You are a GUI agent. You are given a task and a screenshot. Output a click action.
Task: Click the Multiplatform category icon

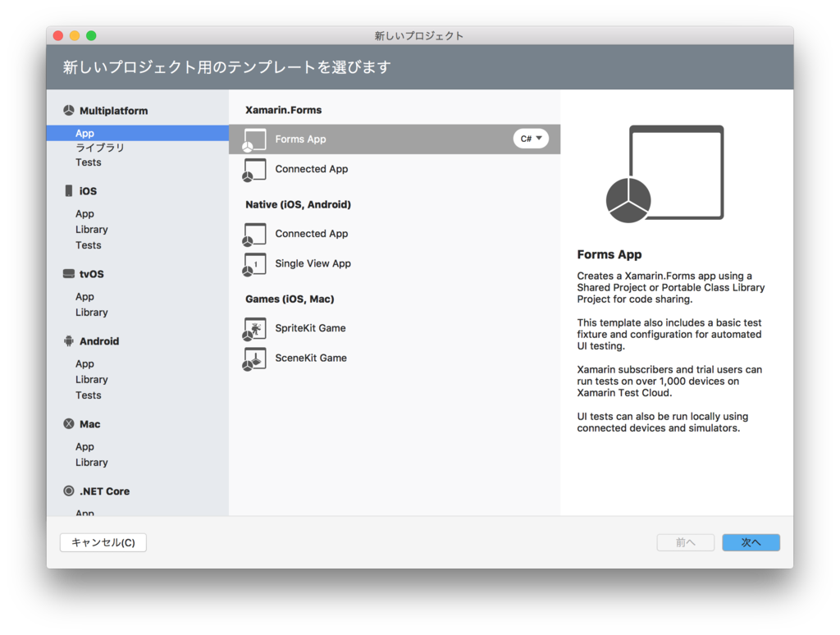coord(69,111)
